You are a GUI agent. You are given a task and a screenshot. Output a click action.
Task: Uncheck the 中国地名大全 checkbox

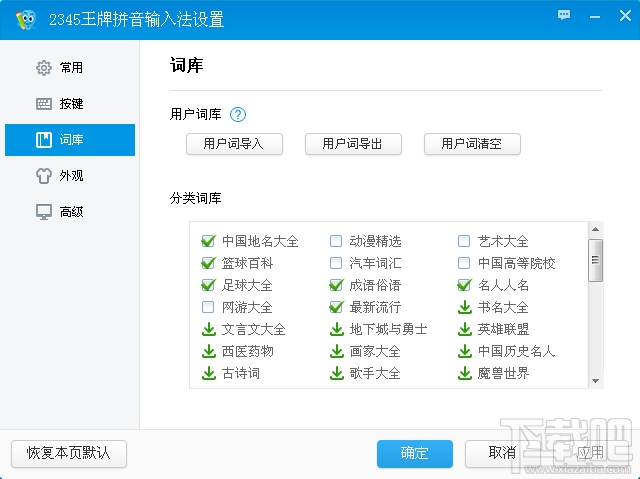tap(208, 241)
